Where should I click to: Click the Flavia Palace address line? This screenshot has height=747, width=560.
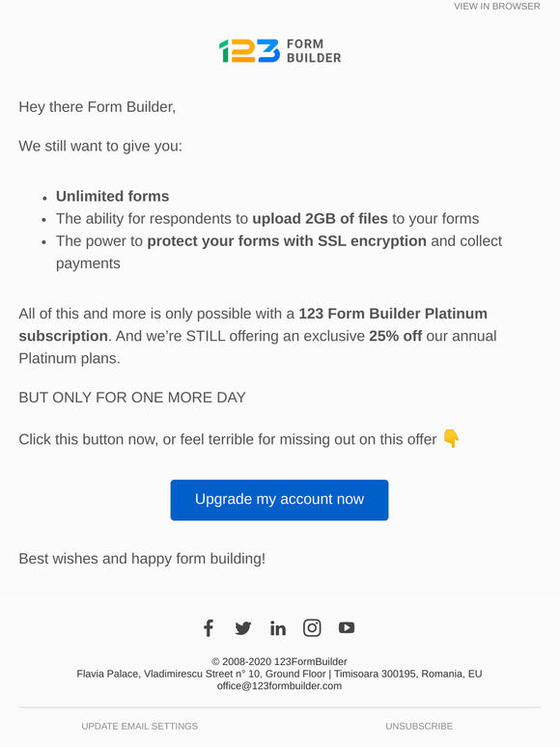click(x=279, y=674)
